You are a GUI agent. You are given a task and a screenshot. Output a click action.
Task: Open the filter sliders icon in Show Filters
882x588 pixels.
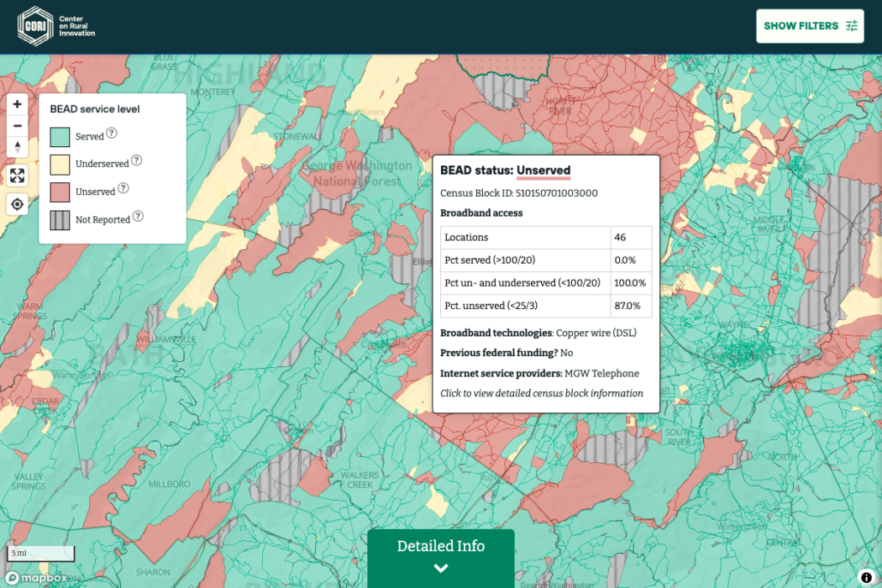[x=851, y=25]
